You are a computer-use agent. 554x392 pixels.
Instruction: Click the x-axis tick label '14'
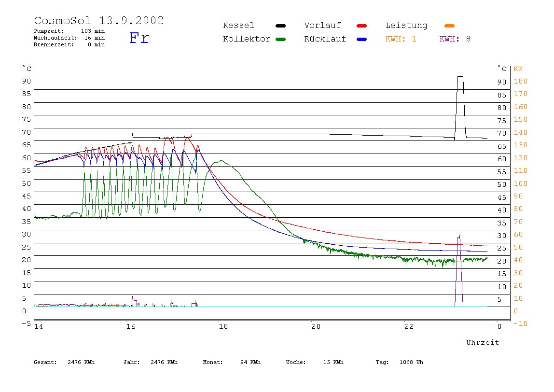pos(39,327)
